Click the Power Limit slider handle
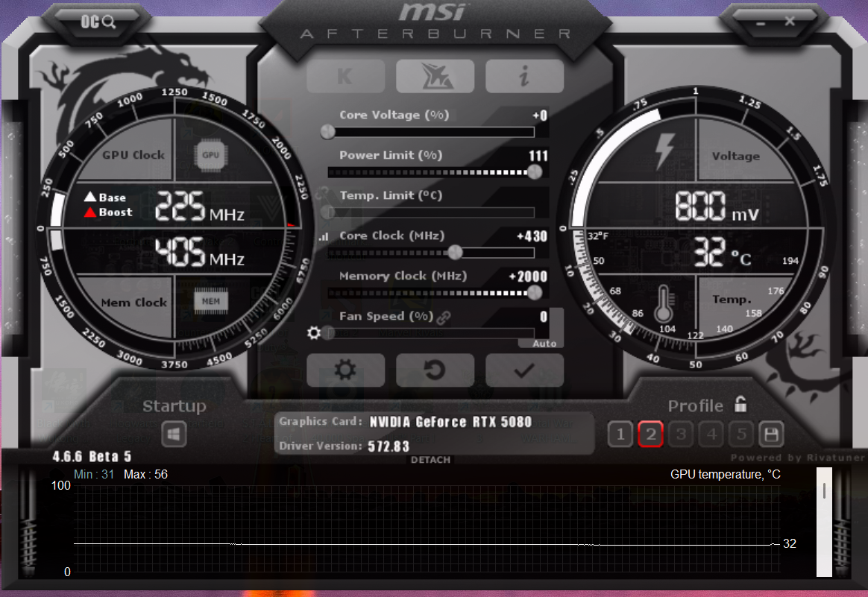 (534, 172)
